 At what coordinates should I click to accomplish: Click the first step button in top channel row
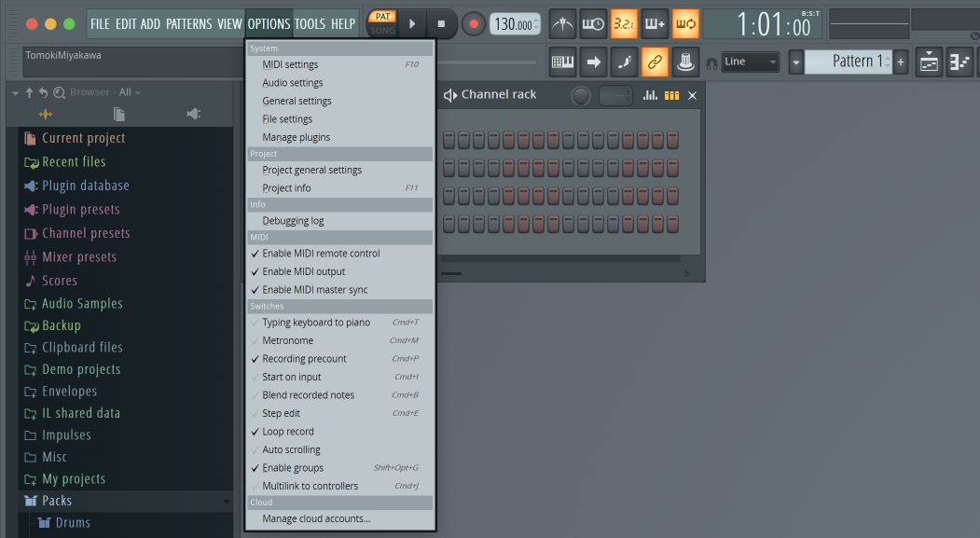449,140
